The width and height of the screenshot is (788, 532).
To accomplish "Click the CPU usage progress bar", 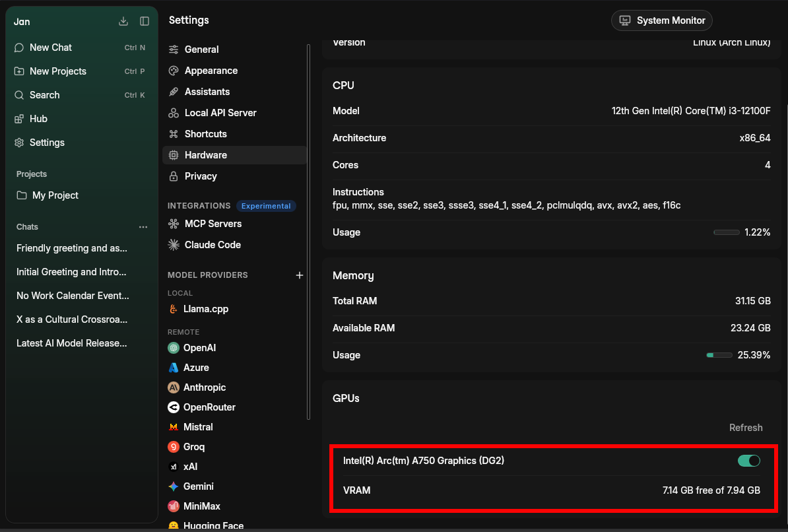I will 726,232.
